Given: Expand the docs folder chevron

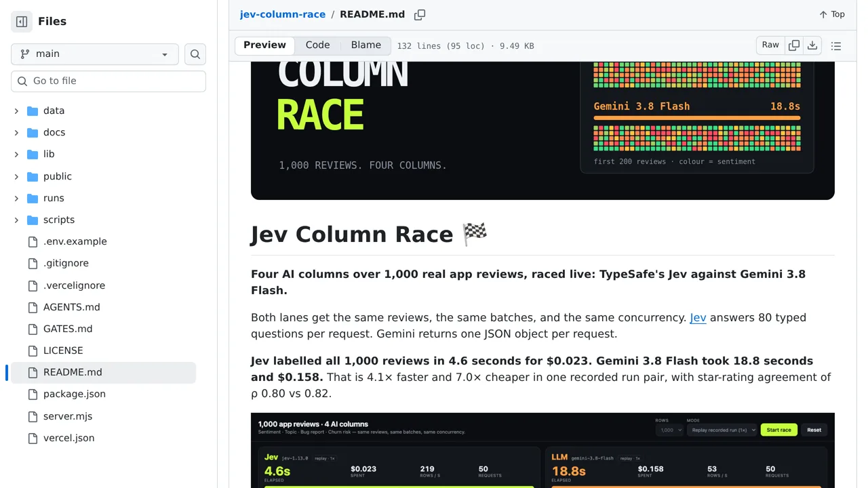Looking at the screenshot, I should click(x=16, y=132).
